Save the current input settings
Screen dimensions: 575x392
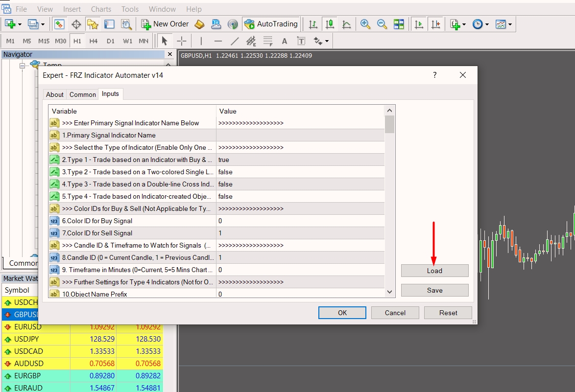click(x=434, y=290)
